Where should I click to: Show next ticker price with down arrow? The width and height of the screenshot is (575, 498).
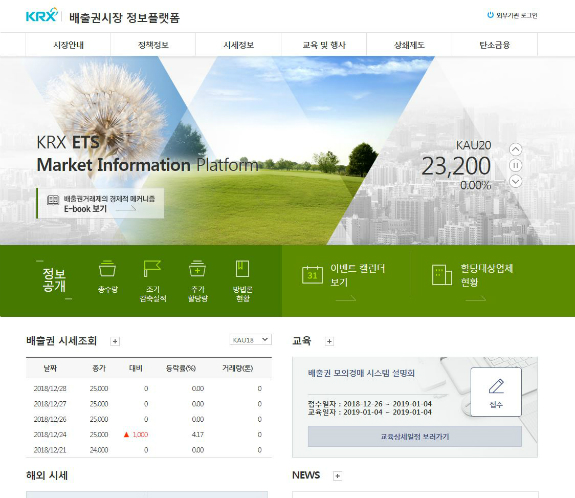tap(516, 181)
